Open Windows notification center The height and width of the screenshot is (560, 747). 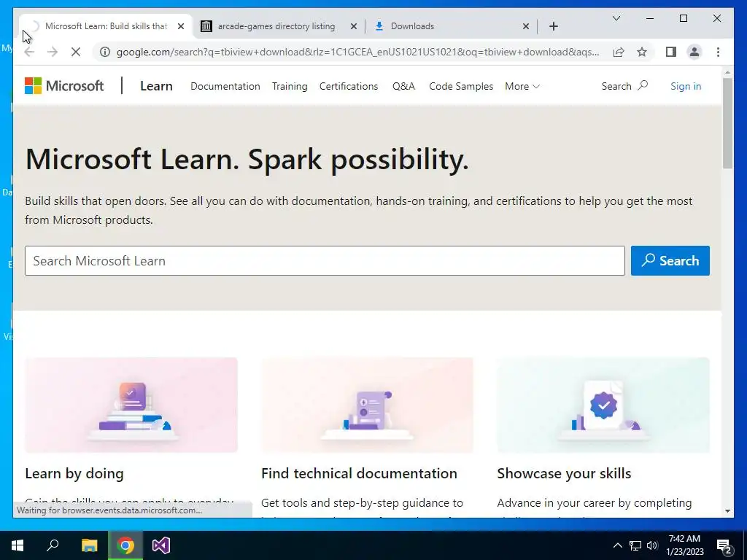[x=724, y=545]
